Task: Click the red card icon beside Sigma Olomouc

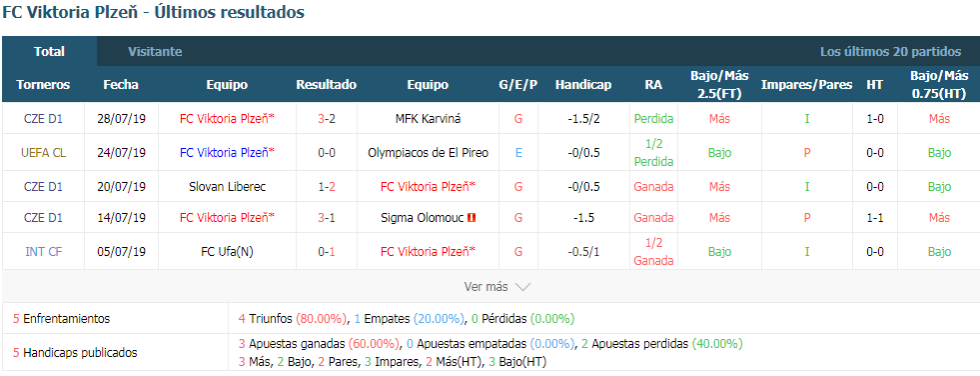Action: [x=472, y=218]
